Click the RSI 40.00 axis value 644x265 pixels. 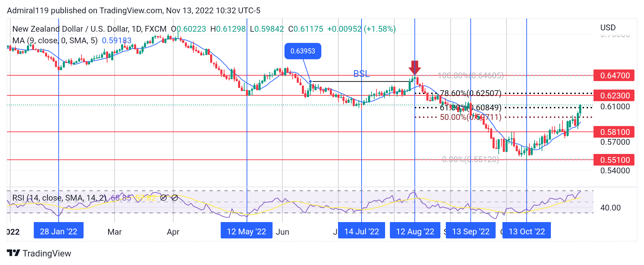point(610,208)
